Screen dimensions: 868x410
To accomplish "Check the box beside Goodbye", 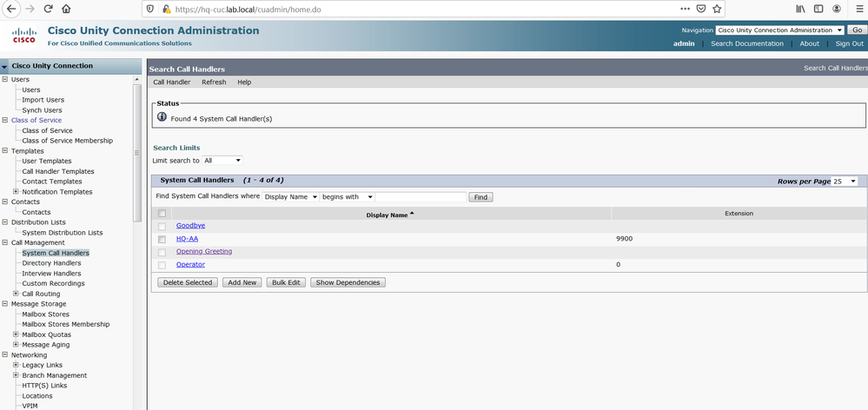I will (162, 227).
